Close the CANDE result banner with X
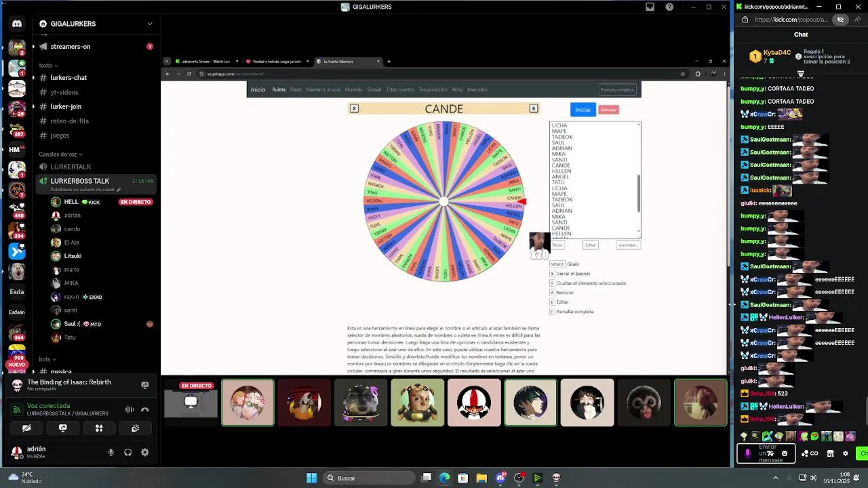Image resolution: width=868 pixels, height=488 pixels. (x=354, y=108)
